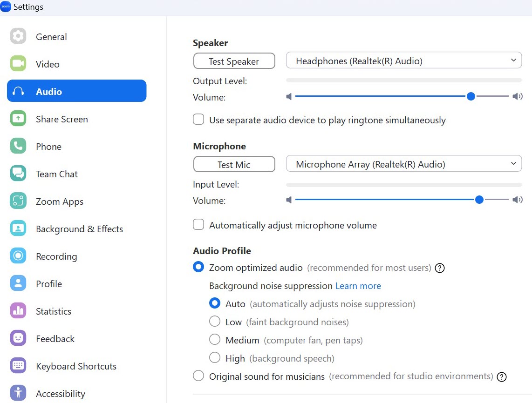The width and height of the screenshot is (532, 403).
Task: Select Low noise suppression
Action: tap(215, 321)
